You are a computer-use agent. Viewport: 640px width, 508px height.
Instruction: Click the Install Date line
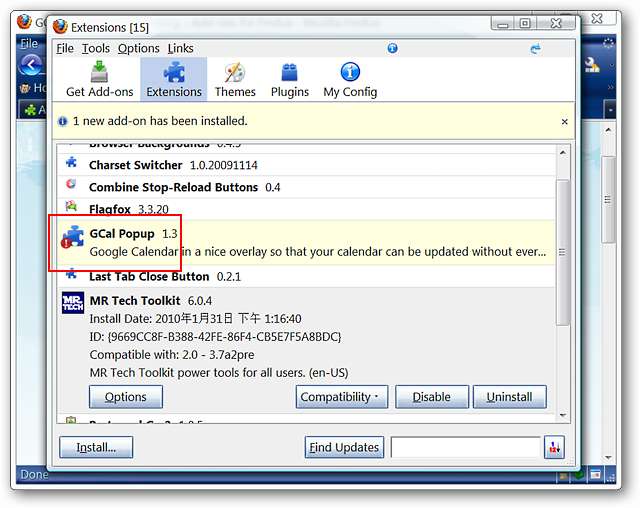click(196, 319)
